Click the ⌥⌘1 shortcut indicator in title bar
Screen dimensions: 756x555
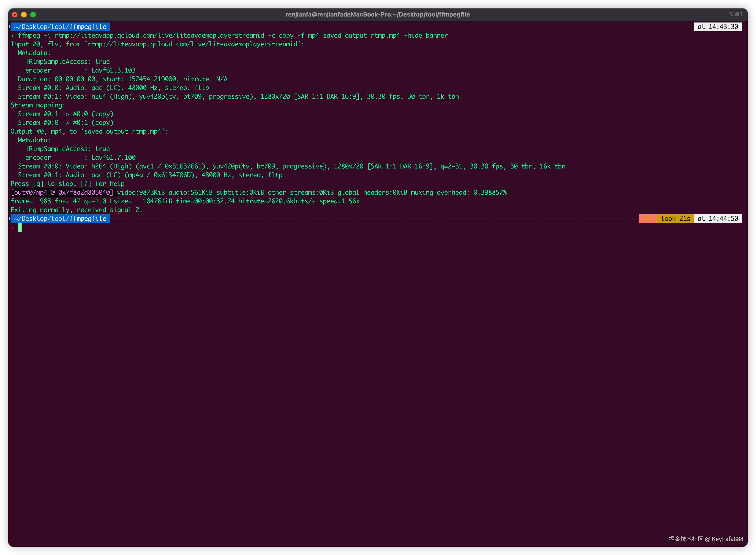(x=735, y=14)
